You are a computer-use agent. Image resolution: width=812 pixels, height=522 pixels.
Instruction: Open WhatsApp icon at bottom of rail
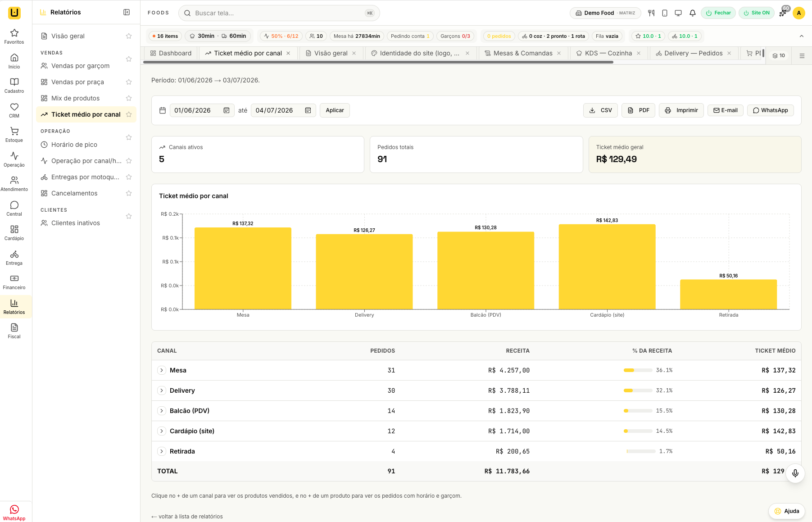pyautogui.click(x=14, y=513)
